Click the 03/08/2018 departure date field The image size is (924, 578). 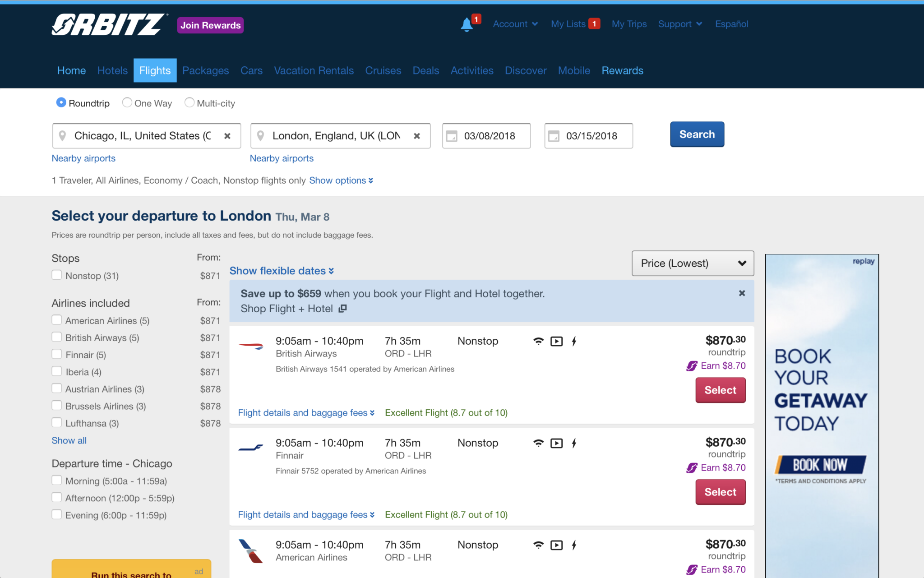(486, 136)
